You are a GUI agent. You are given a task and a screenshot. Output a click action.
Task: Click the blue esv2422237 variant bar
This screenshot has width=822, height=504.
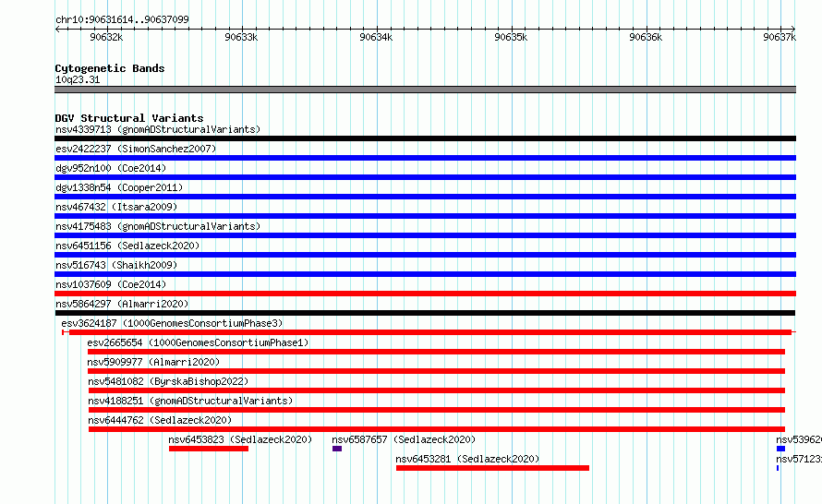tap(425, 158)
